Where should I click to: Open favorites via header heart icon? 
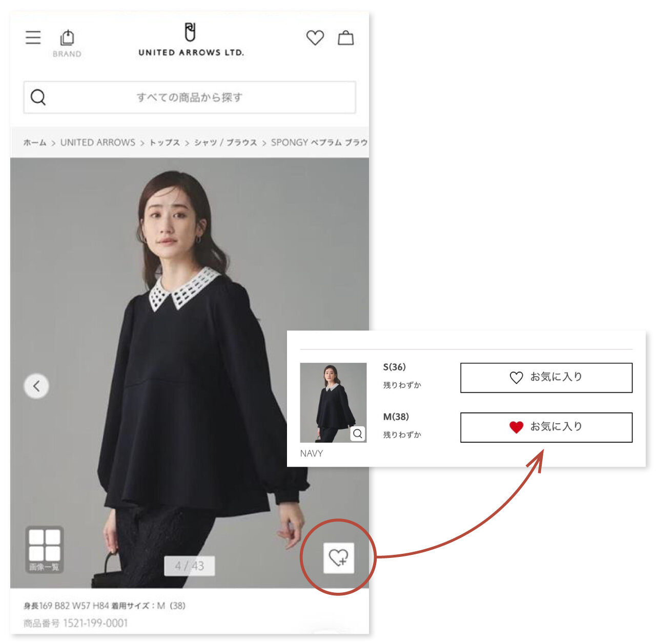(315, 37)
